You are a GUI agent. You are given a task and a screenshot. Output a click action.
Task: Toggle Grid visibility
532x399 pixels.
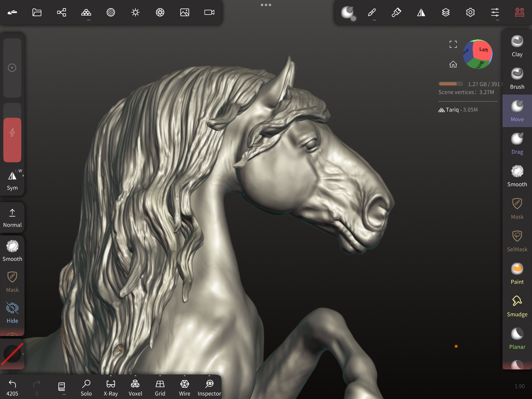(160, 388)
